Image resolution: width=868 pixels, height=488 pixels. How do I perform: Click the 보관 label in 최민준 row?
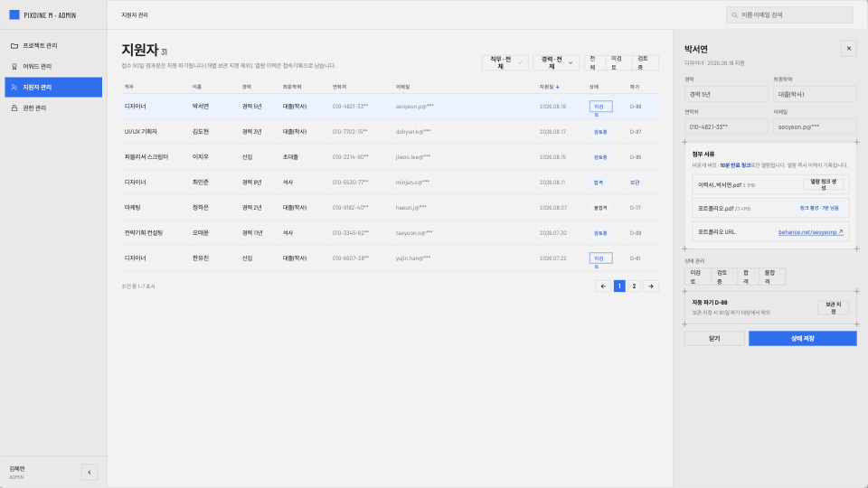[635, 183]
